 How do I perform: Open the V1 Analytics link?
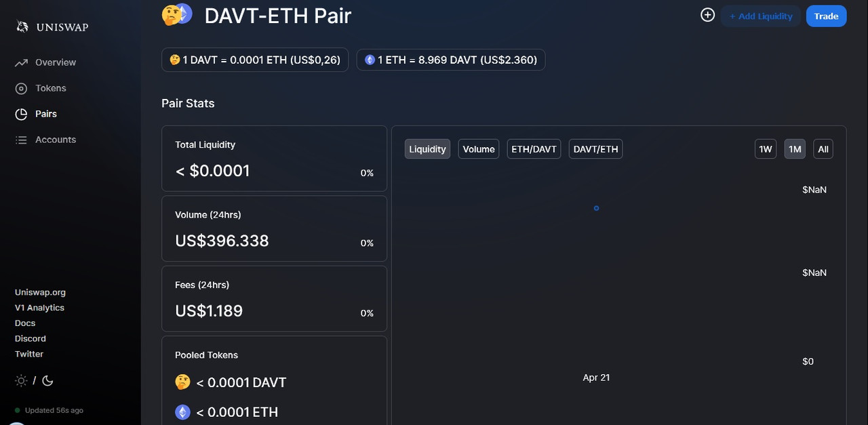(x=39, y=308)
